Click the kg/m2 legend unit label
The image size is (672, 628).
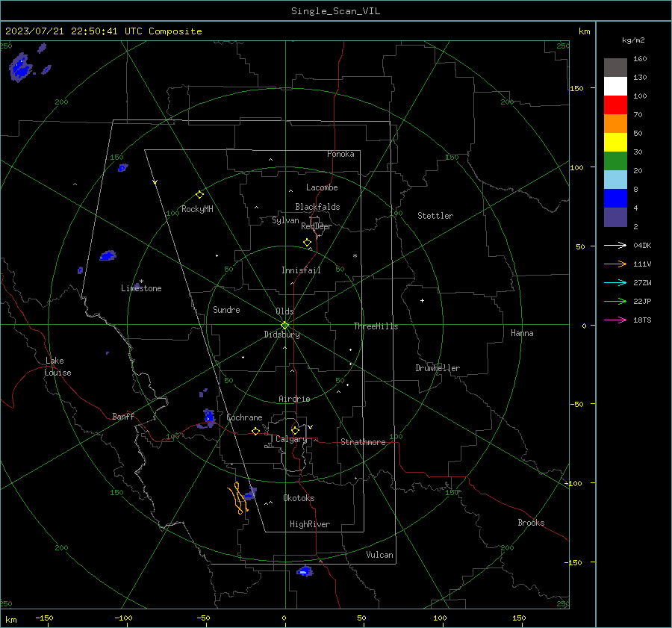click(x=633, y=40)
